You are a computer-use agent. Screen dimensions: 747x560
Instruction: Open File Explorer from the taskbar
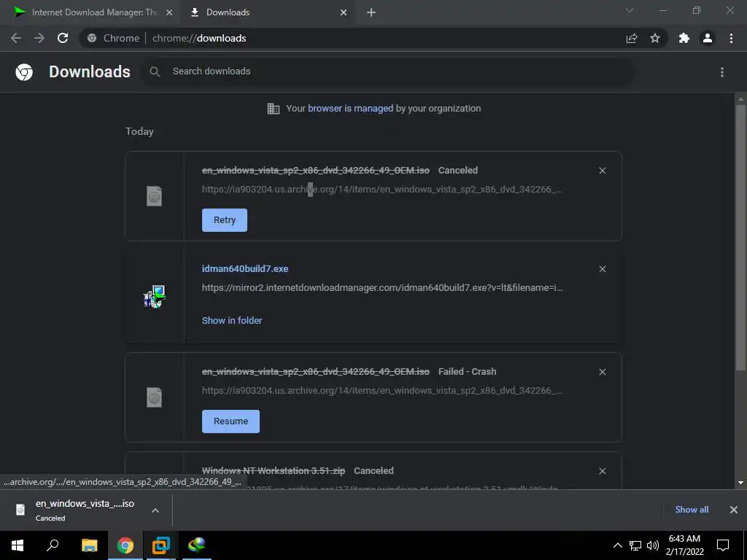pos(89,545)
